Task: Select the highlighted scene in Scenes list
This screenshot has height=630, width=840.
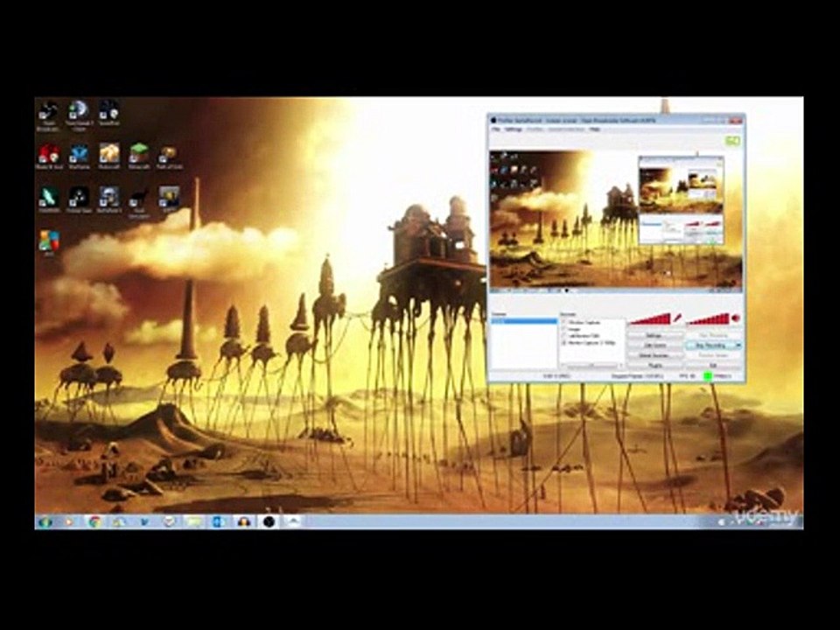Action: [524, 321]
